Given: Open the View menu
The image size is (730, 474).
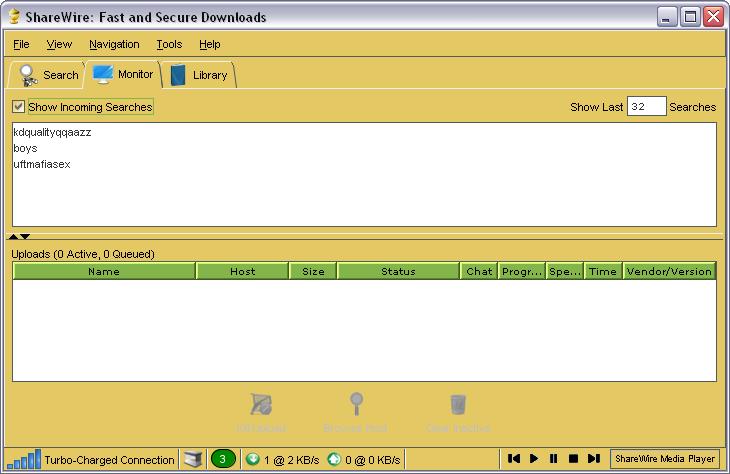Looking at the screenshot, I should click(59, 44).
